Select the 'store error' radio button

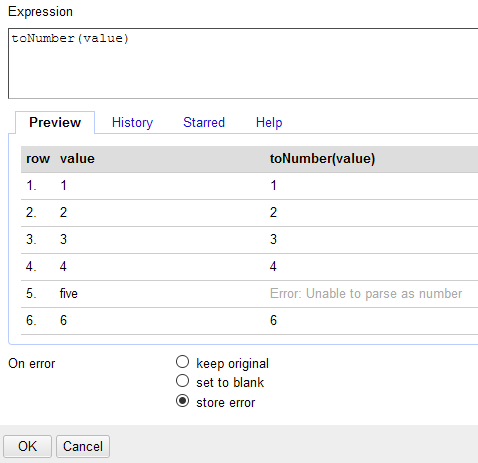[182, 401]
